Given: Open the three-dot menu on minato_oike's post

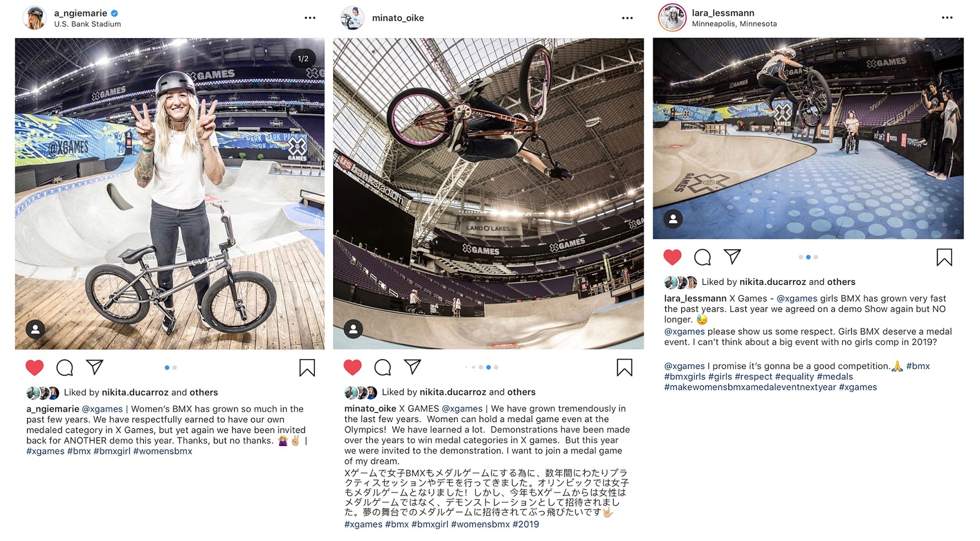Looking at the screenshot, I should point(627,18).
